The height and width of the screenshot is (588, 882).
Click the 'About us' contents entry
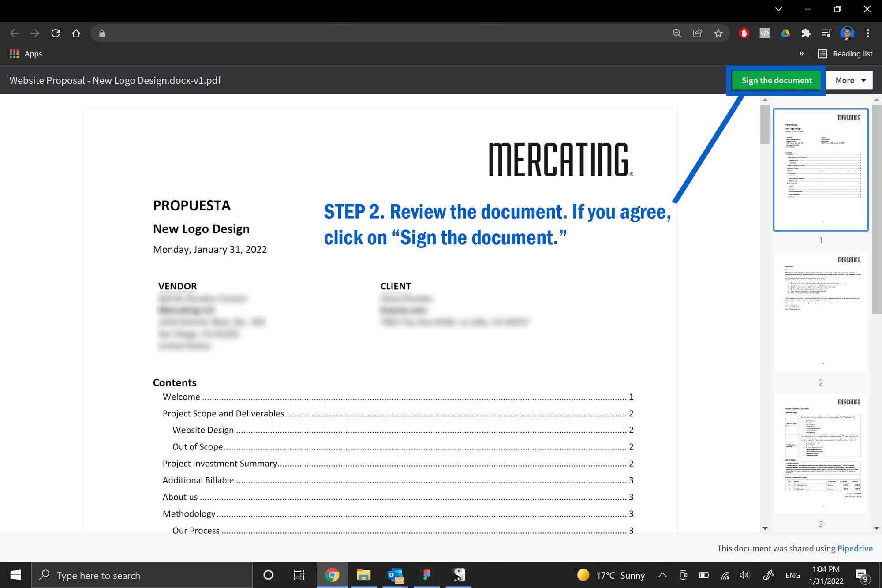pos(398,497)
